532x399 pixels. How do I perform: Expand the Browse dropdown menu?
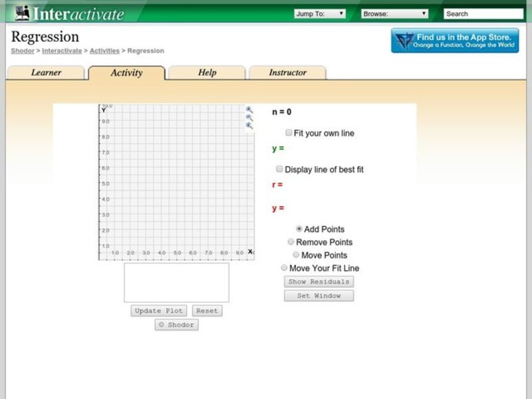point(394,13)
